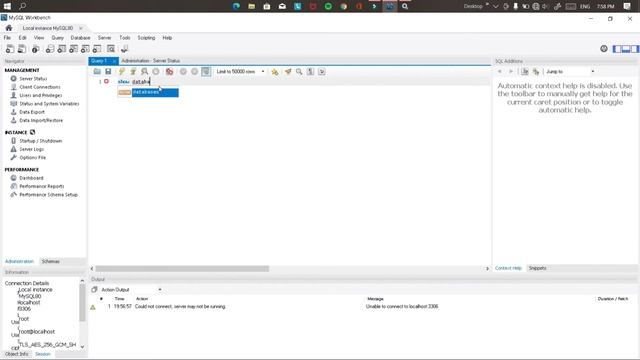Switch to Administration - Server Status tab
The width and height of the screenshot is (640, 360).
coord(151,60)
